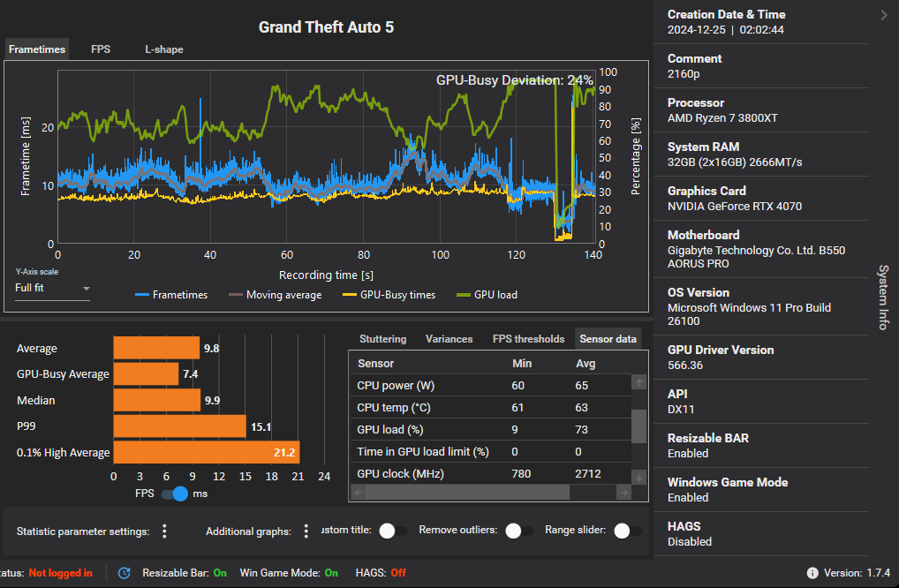Click Version: 1.7.4 text

pyautogui.click(x=857, y=573)
